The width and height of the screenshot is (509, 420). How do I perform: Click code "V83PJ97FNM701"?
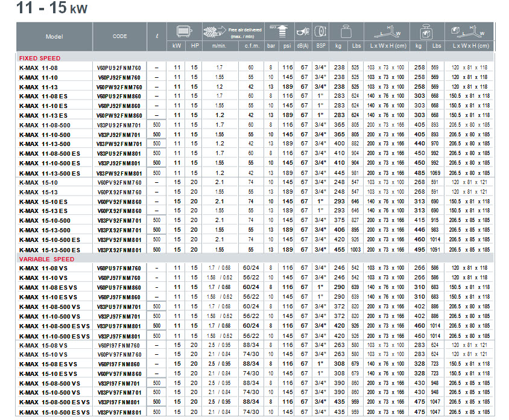(119, 317)
